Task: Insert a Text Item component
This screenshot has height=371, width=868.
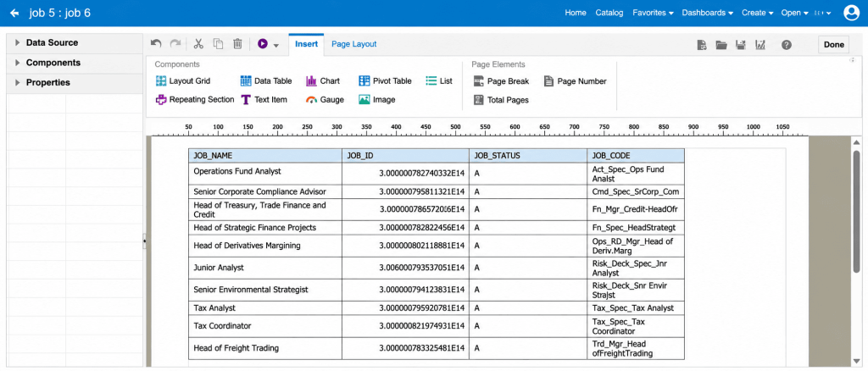Action: coord(264,99)
